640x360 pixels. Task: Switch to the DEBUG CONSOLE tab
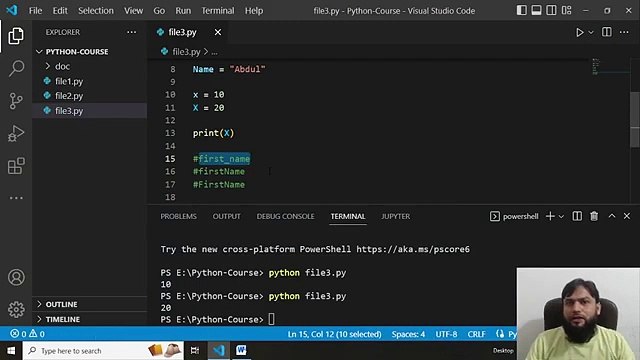click(x=285, y=216)
